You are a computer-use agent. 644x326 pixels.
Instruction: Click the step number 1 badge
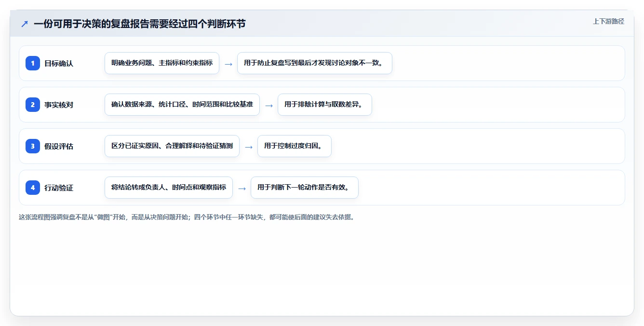point(33,63)
